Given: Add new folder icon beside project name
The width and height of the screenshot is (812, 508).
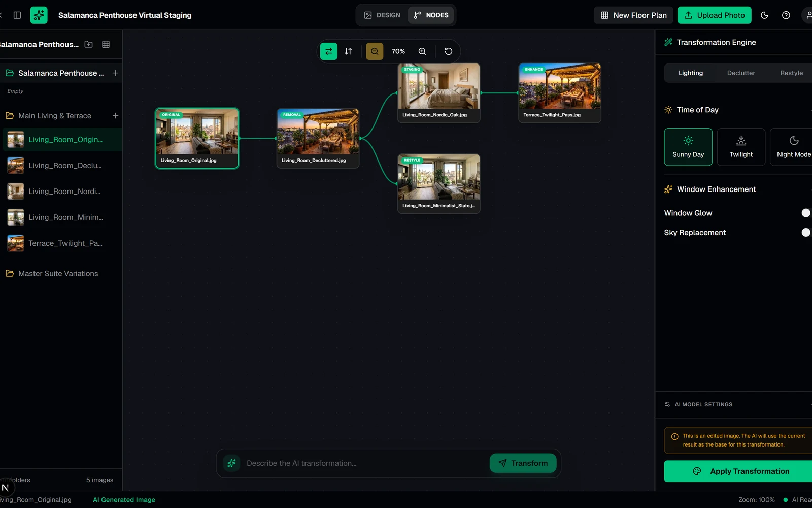Looking at the screenshot, I should click(x=89, y=44).
